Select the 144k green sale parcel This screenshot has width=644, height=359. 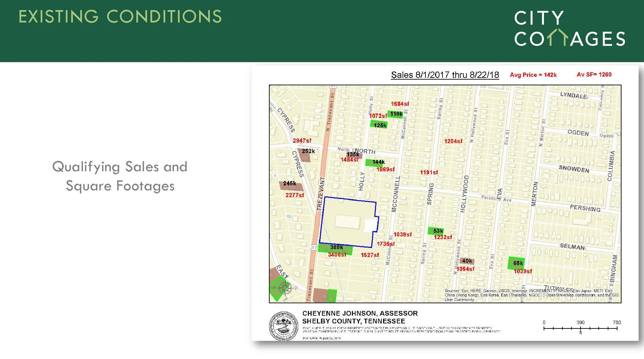point(374,163)
